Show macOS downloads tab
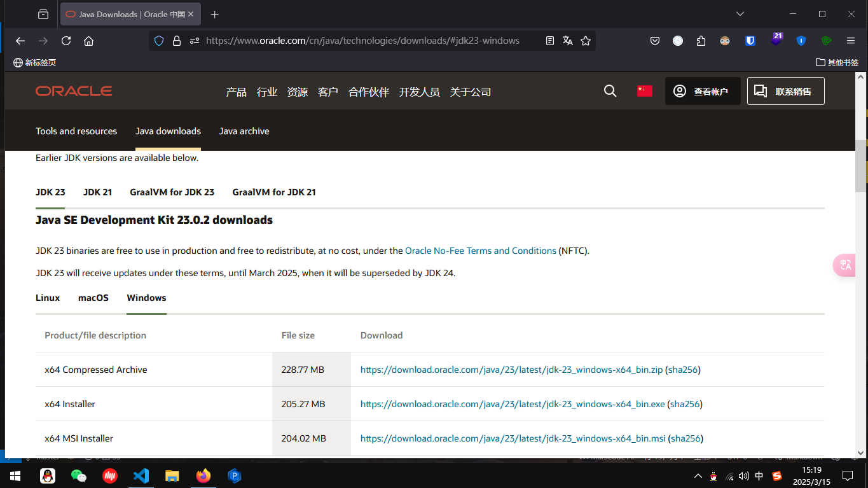The image size is (868, 488). coord(93,298)
